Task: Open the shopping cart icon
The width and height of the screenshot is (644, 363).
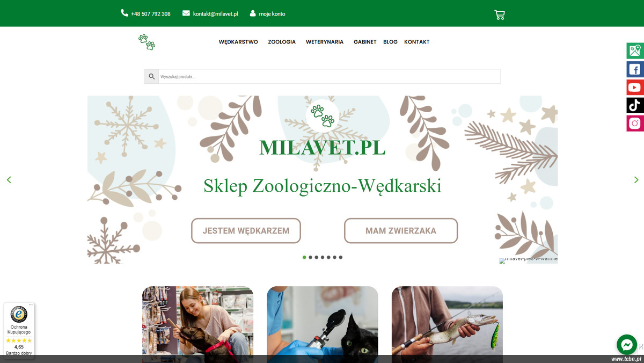Action: click(500, 14)
